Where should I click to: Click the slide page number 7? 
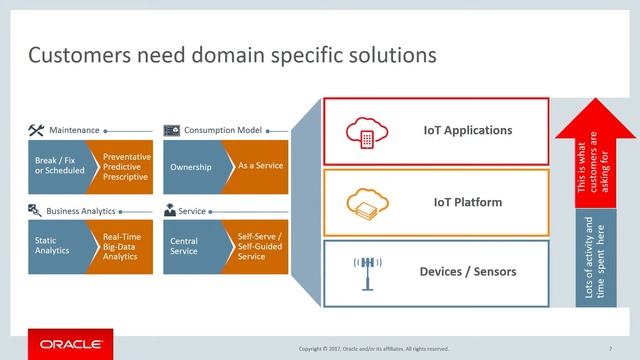point(611,349)
